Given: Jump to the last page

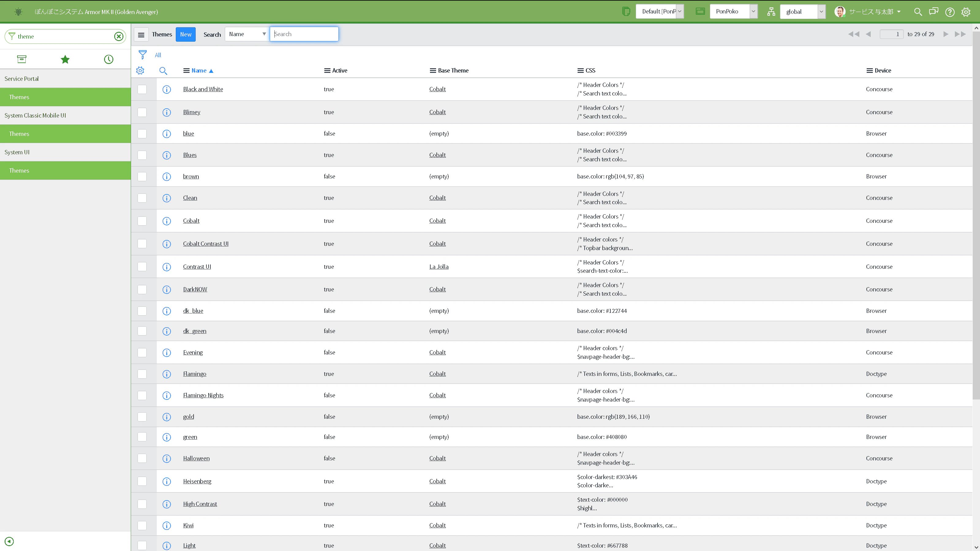Looking at the screenshot, I should [x=960, y=34].
